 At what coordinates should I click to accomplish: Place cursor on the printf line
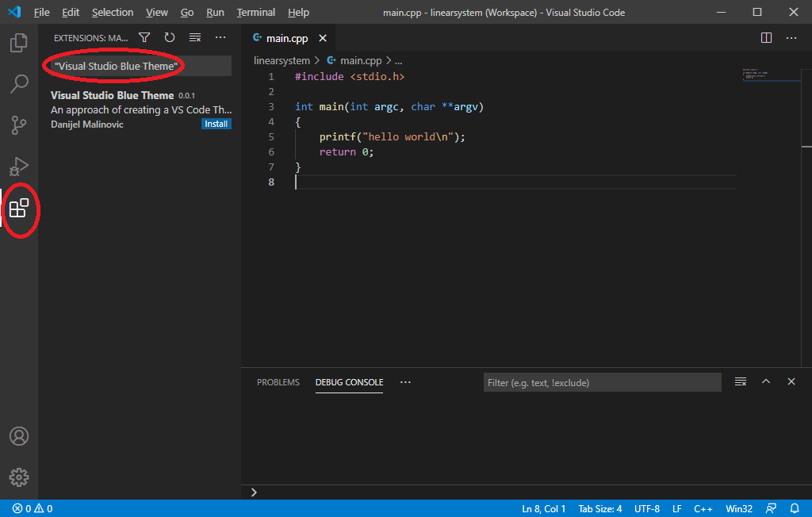click(x=392, y=136)
